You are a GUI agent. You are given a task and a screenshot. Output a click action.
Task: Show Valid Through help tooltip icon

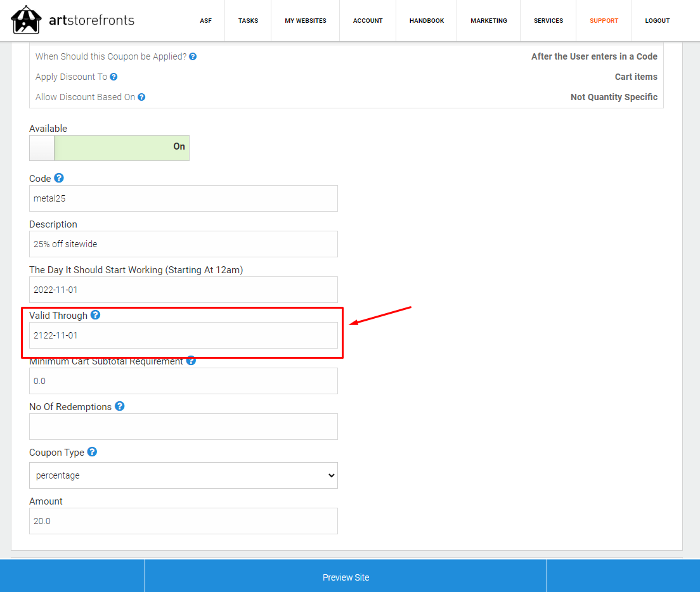(96, 315)
